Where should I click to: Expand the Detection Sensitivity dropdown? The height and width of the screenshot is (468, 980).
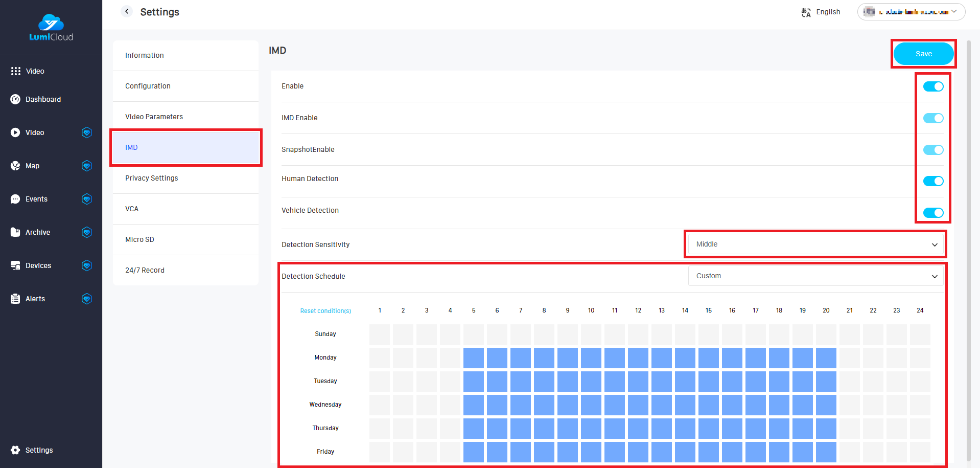coord(815,244)
